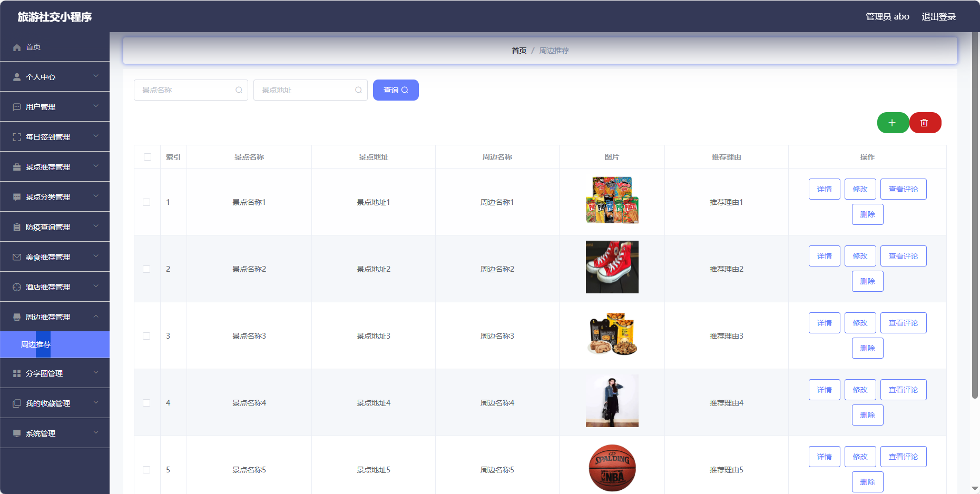Image resolution: width=980 pixels, height=494 pixels.
Task: Expand the 景点推荐管理 chevron
Action: pos(96,166)
